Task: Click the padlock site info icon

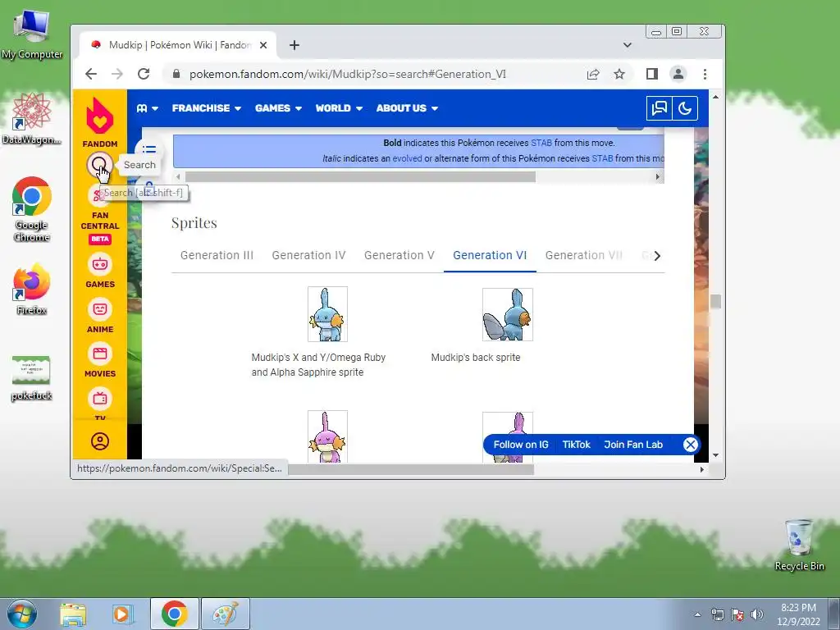Action: click(x=176, y=74)
